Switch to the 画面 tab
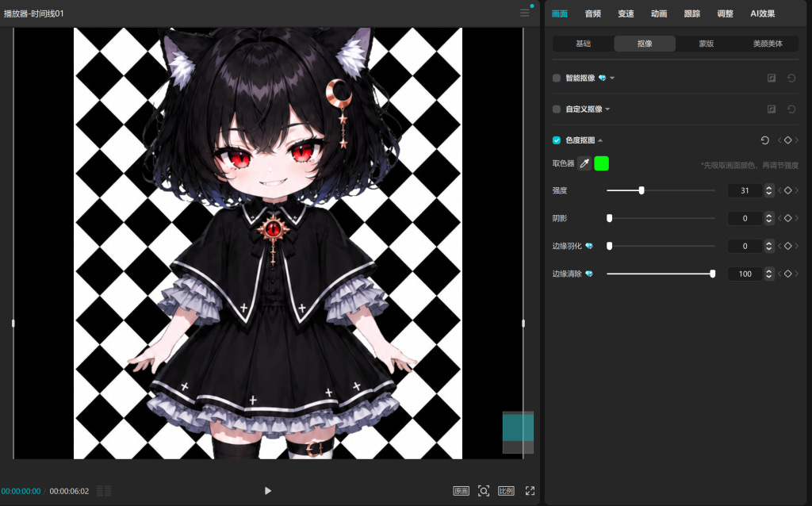 tap(559, 13)
